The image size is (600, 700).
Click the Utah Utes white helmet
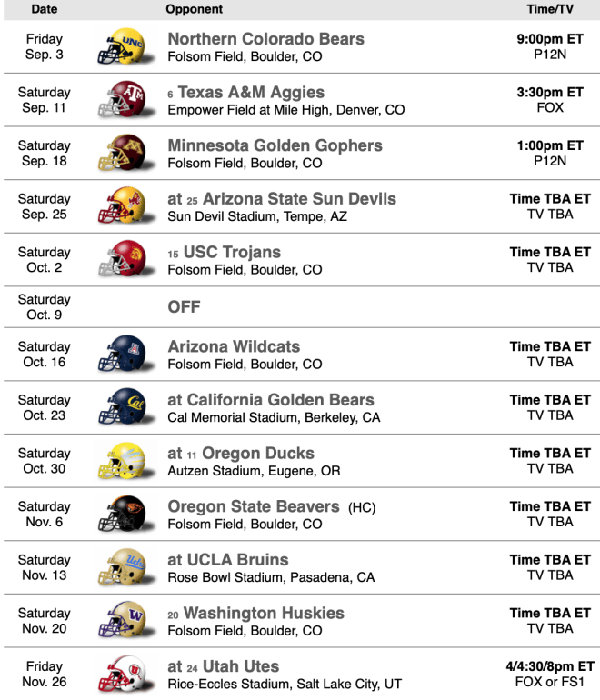(125, 674)
